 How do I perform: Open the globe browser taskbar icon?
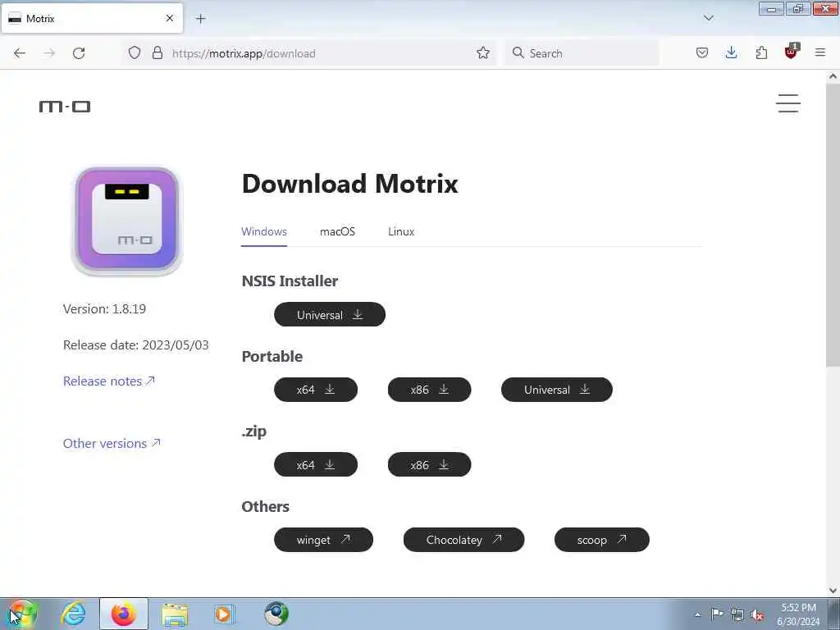click(x=276, y=614)
